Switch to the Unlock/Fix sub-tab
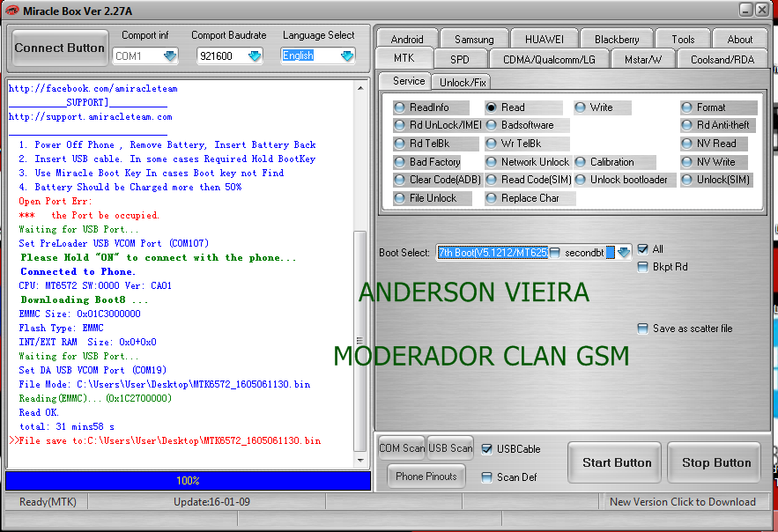Screen dimensions: 778x532 [x=463, y=82]
